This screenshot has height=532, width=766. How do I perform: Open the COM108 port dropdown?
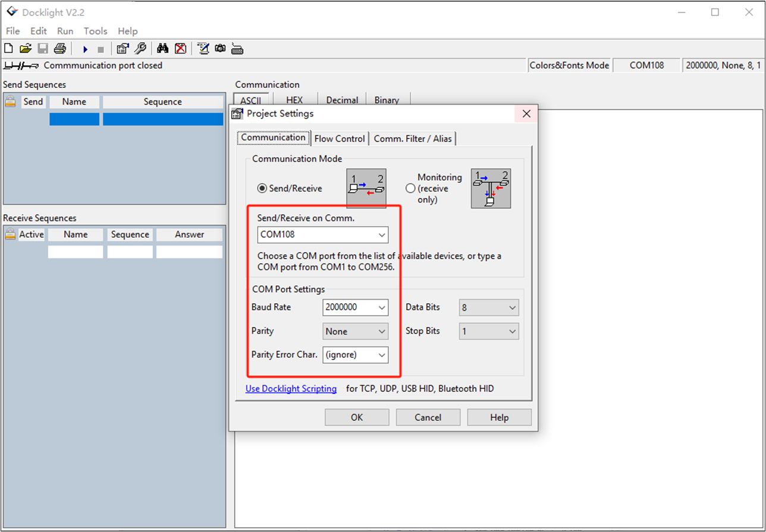pos(382,234)
